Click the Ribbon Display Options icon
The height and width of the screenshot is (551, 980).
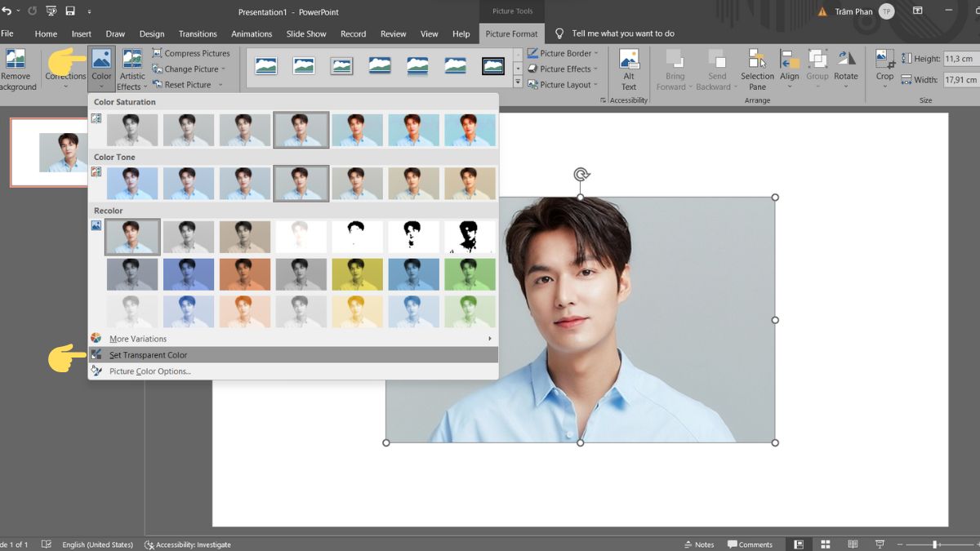coord(918,11)
